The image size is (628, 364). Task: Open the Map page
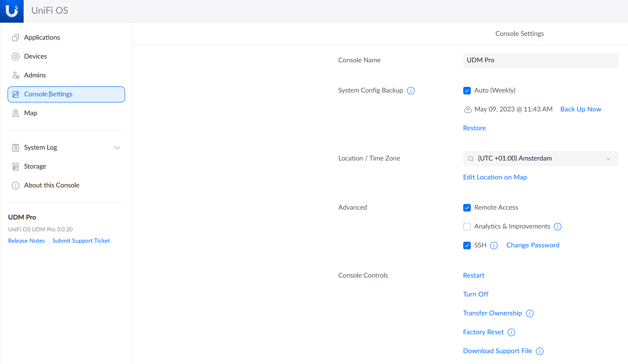pyautogui.click(x=66, y=113)
